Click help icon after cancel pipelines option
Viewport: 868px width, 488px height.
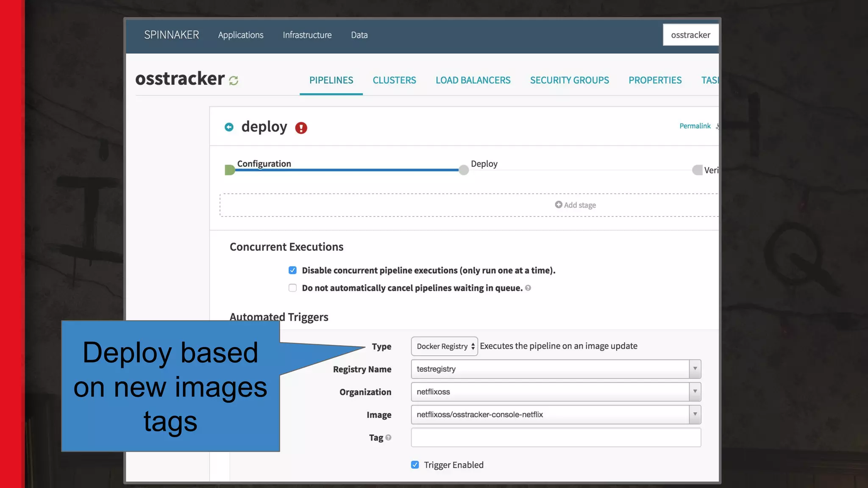(x=528, y=288)
